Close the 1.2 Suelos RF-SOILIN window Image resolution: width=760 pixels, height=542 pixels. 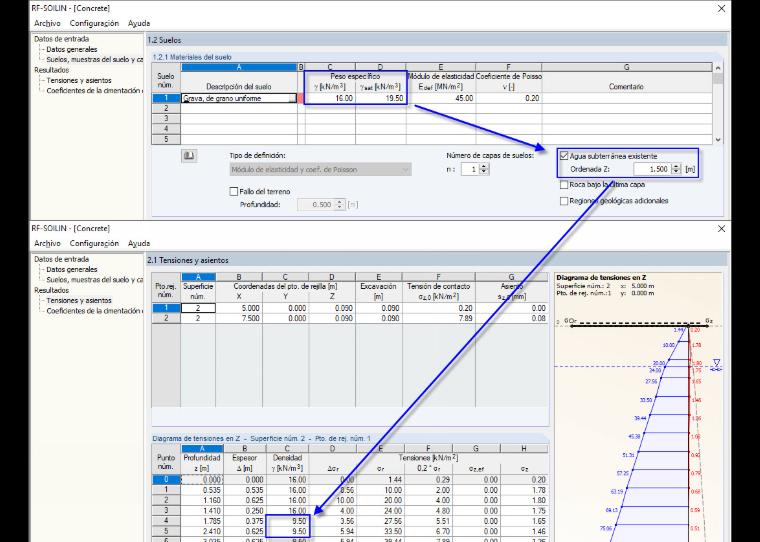coord(721,8)
